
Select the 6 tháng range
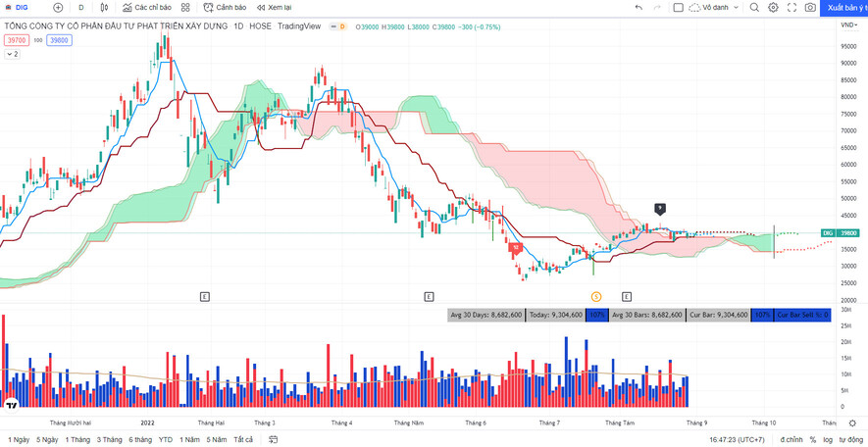coord(140,440)
